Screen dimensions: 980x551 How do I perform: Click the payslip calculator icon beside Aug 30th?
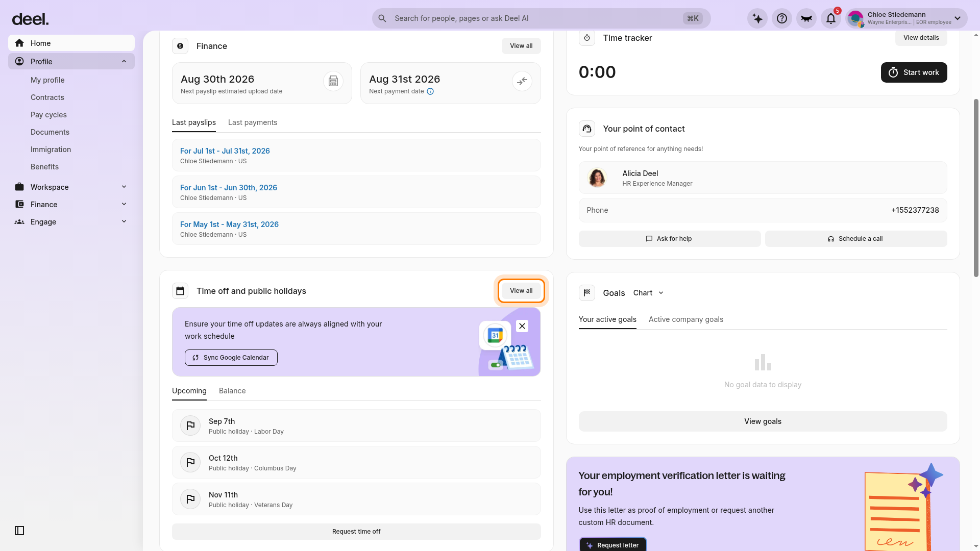pos(333,81)
